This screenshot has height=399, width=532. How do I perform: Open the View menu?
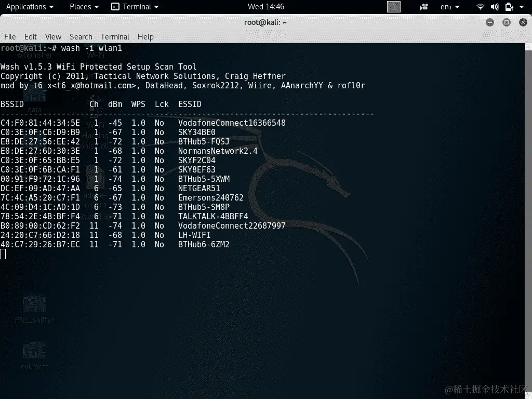[x=54, y=37]
